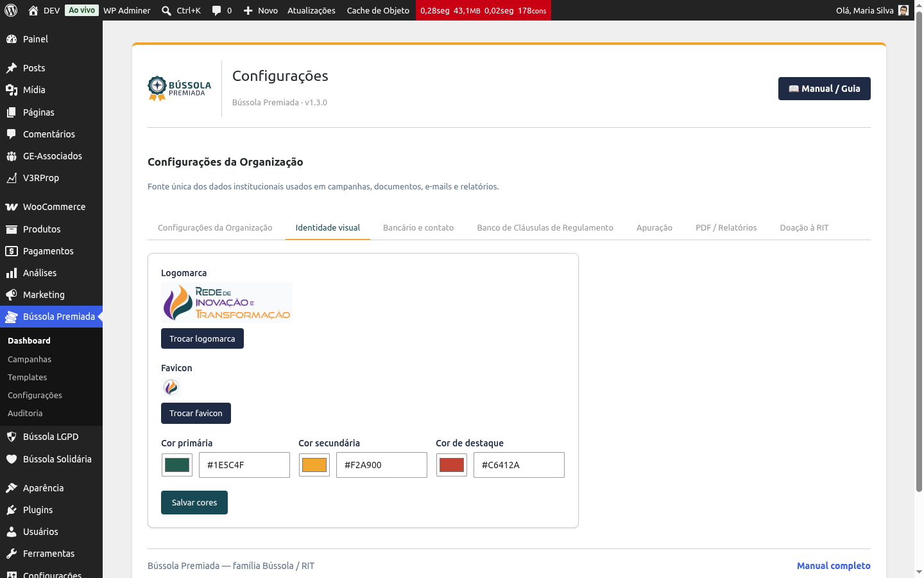Click the Rede de Inovação logo thumbnail

(x=227, y=302)
